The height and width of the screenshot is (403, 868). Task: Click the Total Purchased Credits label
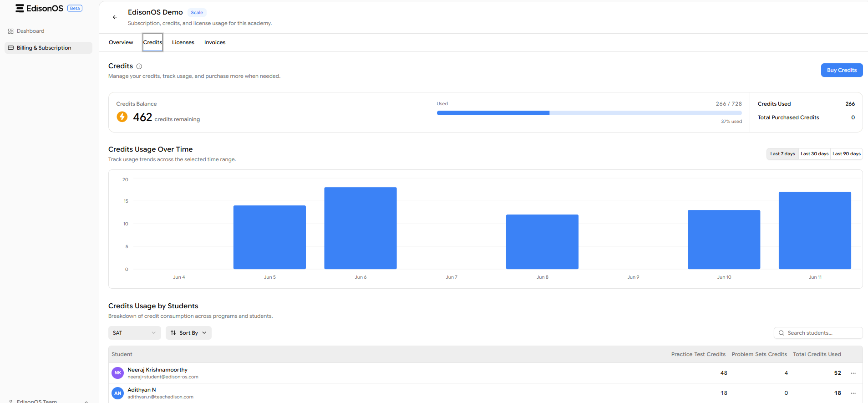(788, 117)
